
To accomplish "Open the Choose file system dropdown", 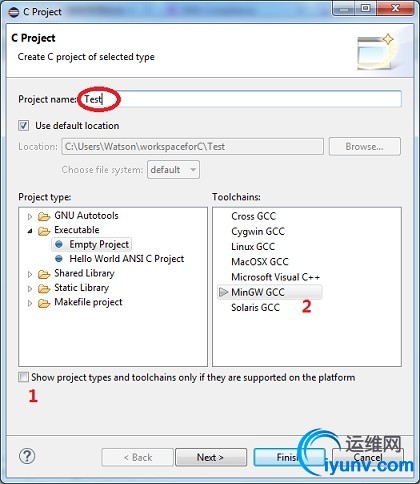I will [x=173, y=170].
